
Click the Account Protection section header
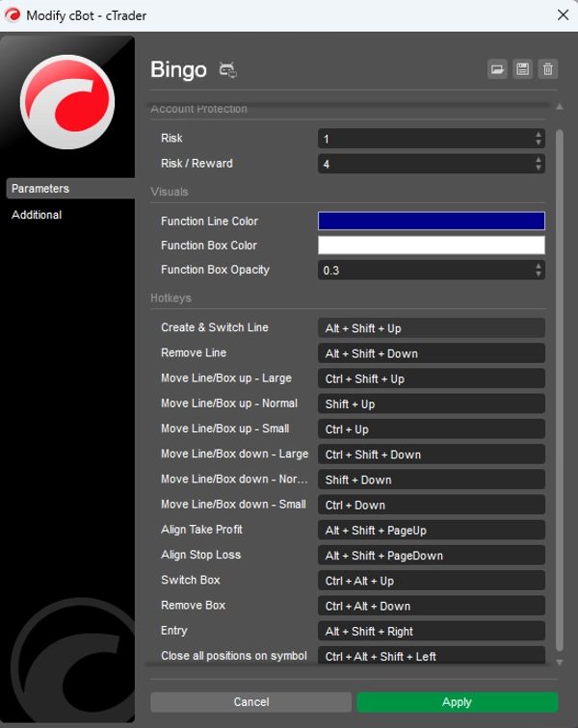click(198, 109)
